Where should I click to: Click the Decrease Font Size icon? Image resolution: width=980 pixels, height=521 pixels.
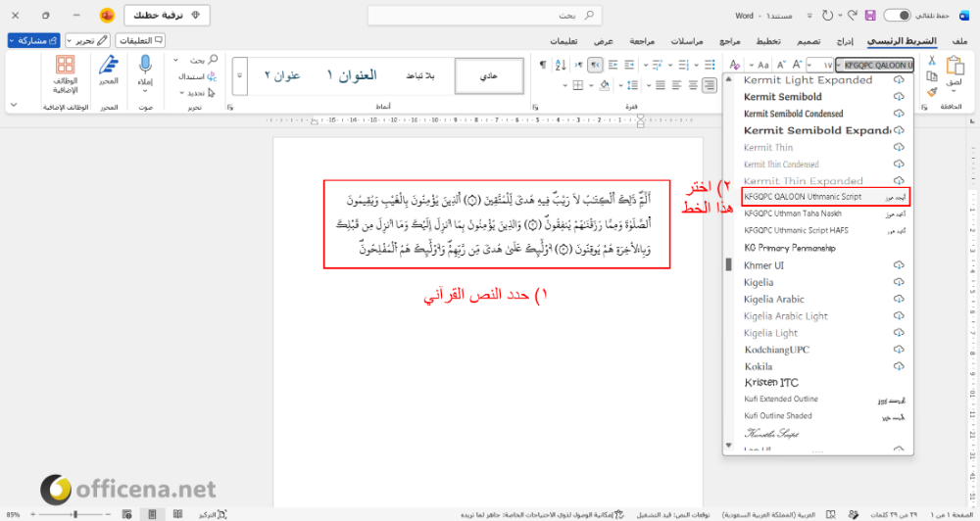[781, 65]
